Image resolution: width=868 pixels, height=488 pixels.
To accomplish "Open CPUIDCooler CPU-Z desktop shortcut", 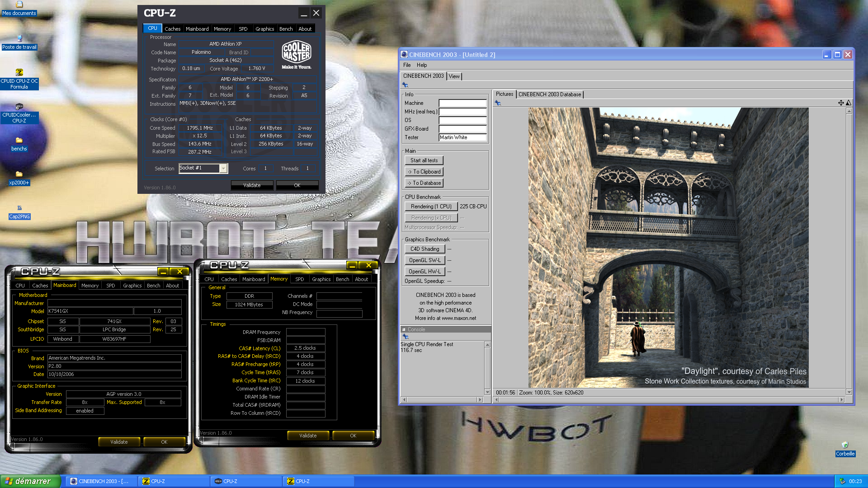I will tap(19, 113).
